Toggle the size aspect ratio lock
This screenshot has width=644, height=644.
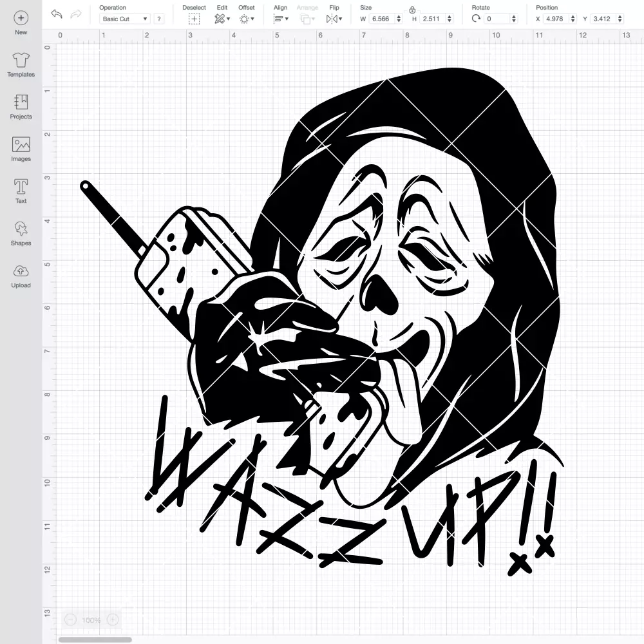(412, 10)
